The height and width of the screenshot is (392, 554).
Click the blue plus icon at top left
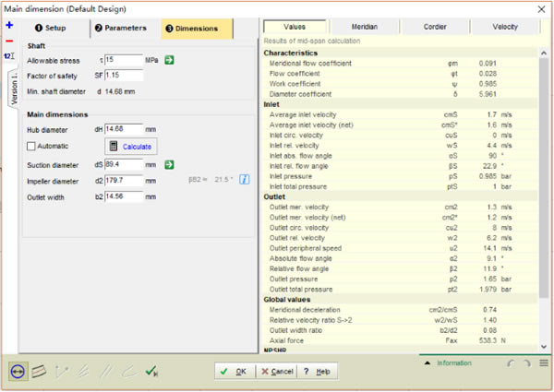pos(9,25)
